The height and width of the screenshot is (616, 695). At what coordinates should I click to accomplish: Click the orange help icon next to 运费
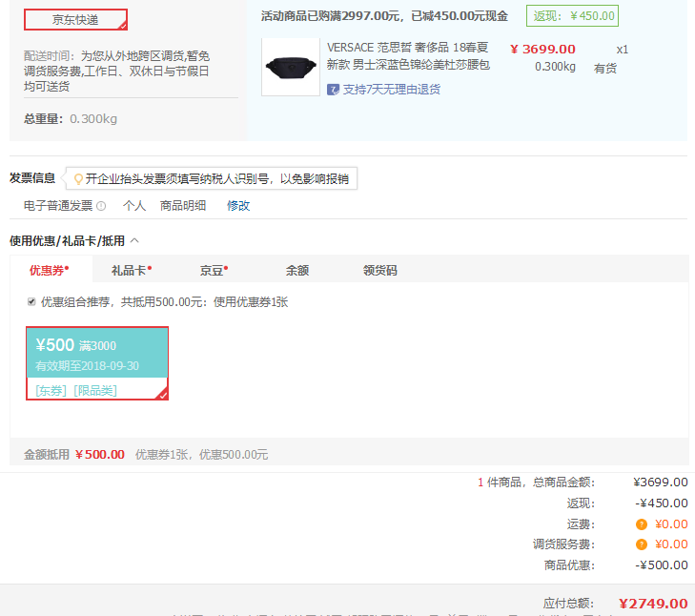tap(641, 524)
